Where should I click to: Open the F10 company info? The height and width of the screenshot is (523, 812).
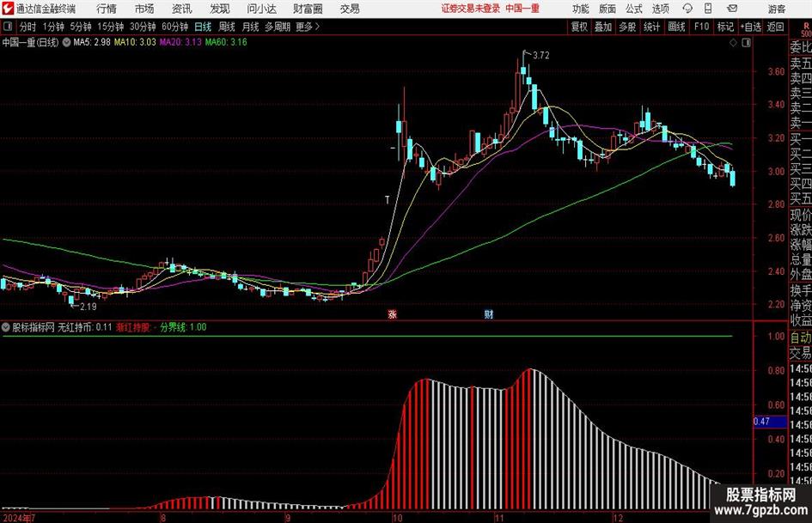[702, 27]
